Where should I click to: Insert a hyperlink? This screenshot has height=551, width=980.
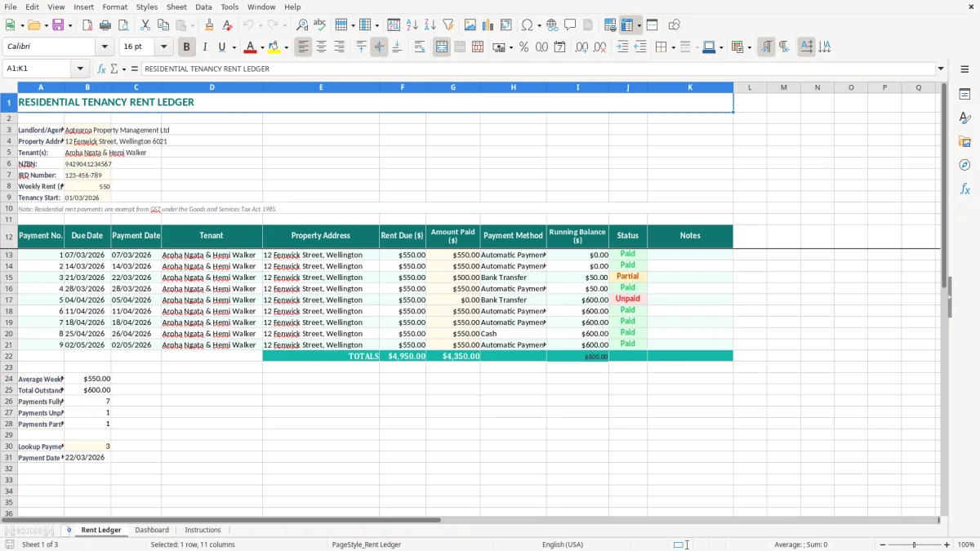click(553, 25)
